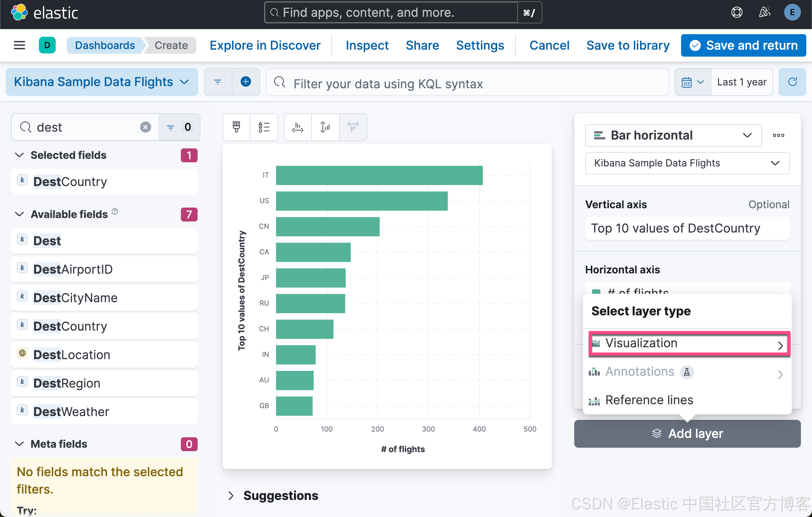Image resolution: width=812 pixels, height=517 pixels.
Task: Open the help lifebuoy icon
Action: pyautogui.click(x=736, y=12)
